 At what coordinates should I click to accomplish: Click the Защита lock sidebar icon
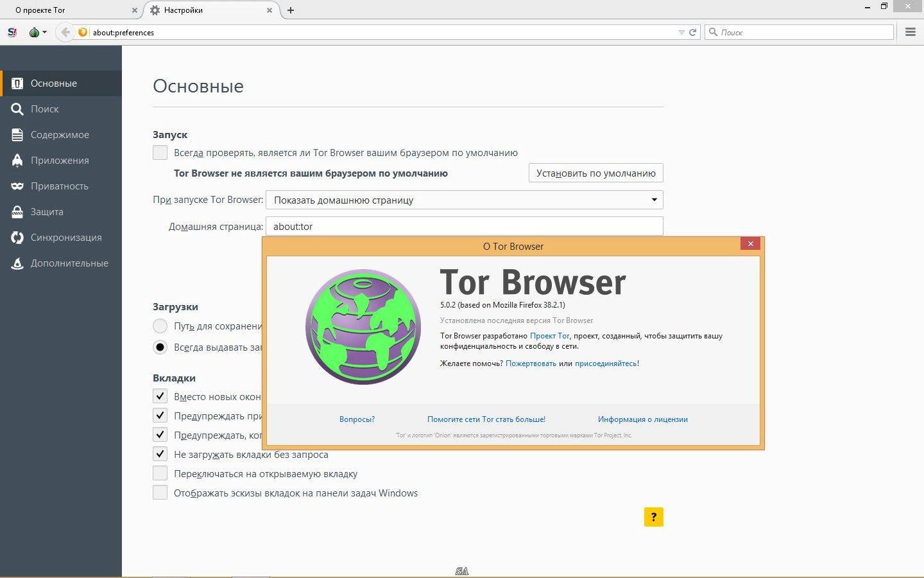coord(17,212)
